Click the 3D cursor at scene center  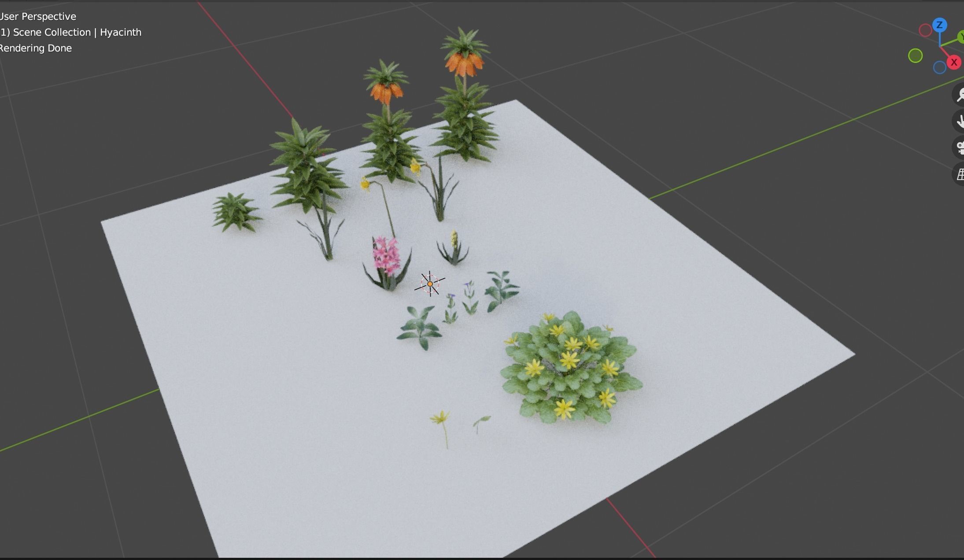tap(430, 284)
